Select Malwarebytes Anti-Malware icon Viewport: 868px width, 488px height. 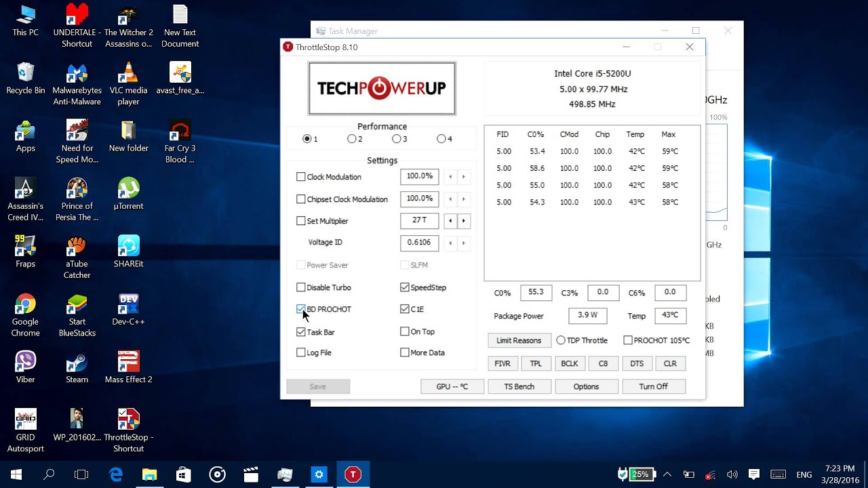point(77,84)
